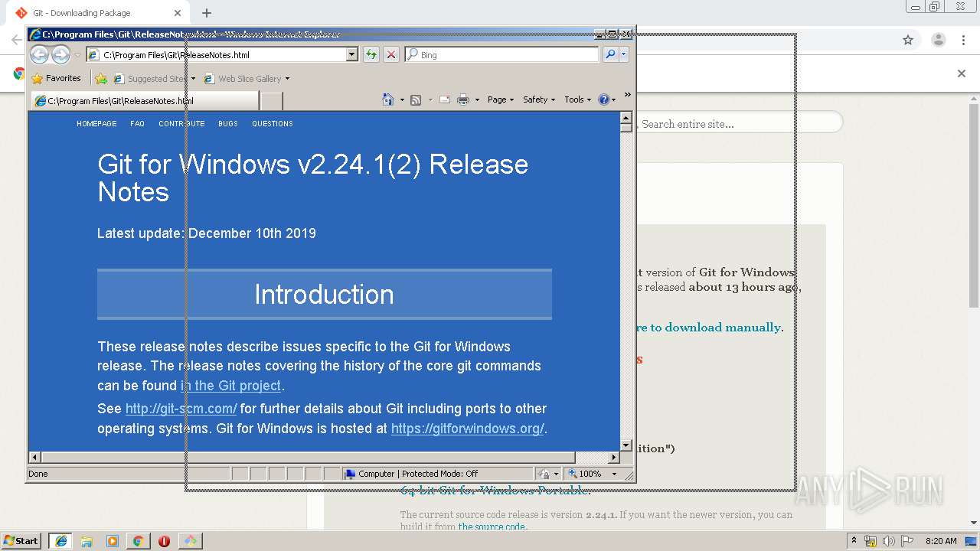Image resolution: width=980 pixels, height=551 pixels.
Task: Click Chrome bookmark star icon
Action: [908, 40]
